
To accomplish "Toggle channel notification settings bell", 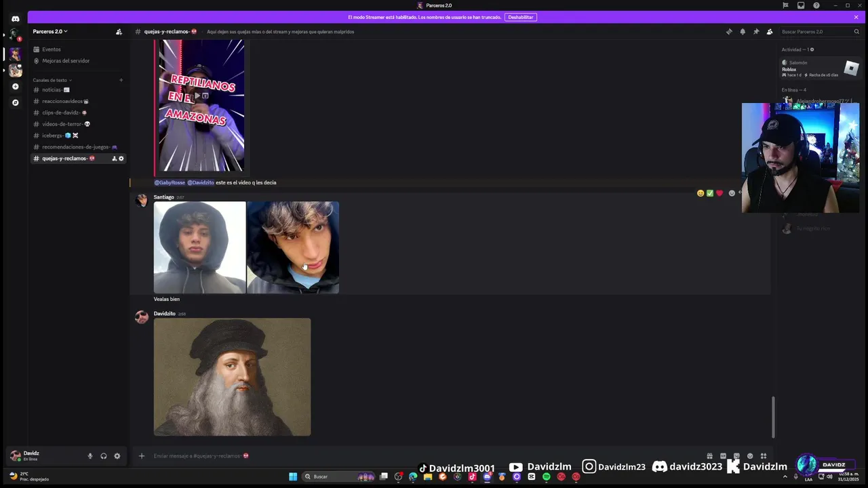I will pos(743,31).
